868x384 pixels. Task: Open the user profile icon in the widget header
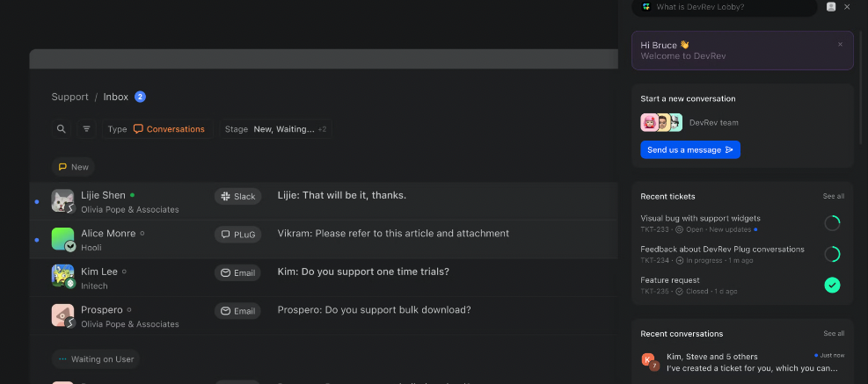tap(831, 7)
